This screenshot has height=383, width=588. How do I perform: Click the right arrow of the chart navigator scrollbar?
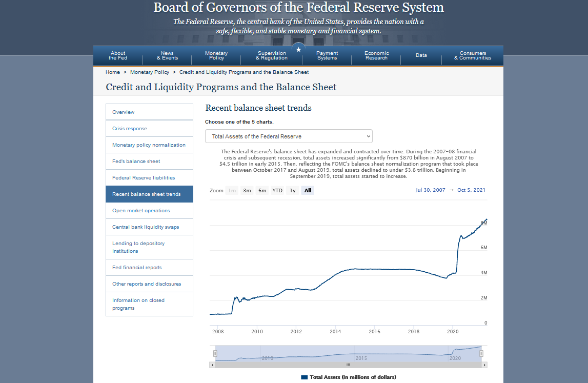tap(484, 365)
